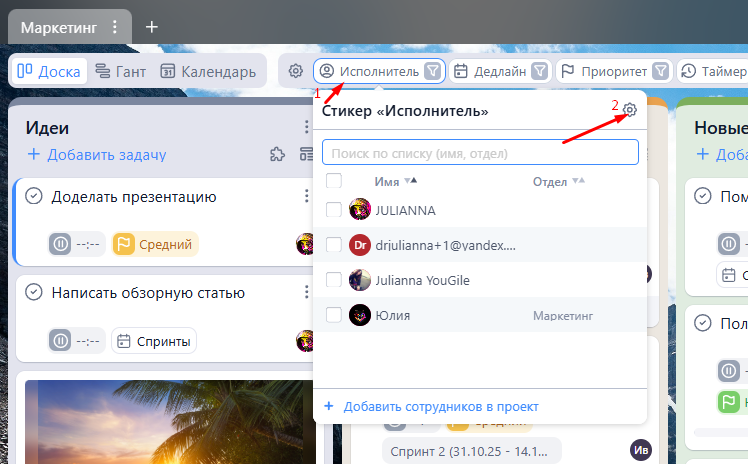Viewport: 748px width, 464px height.
Task: Click JULIANNA avatar in list
Action: [360, 209]
